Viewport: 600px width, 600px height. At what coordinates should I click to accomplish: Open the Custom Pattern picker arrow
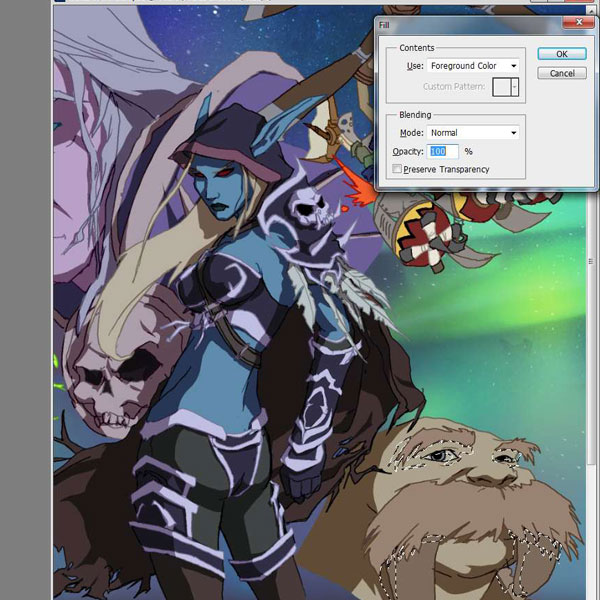tap(515, 87)
